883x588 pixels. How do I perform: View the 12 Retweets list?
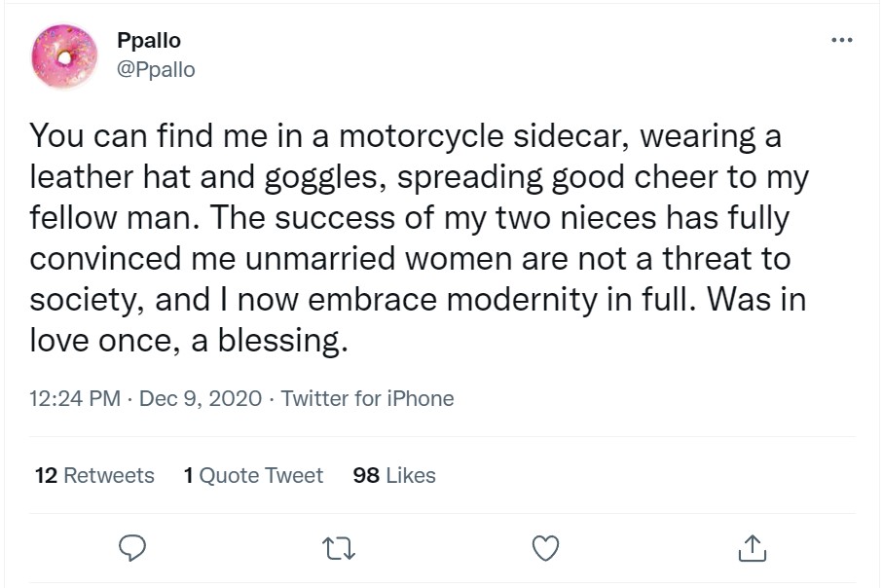pos(94,475)
